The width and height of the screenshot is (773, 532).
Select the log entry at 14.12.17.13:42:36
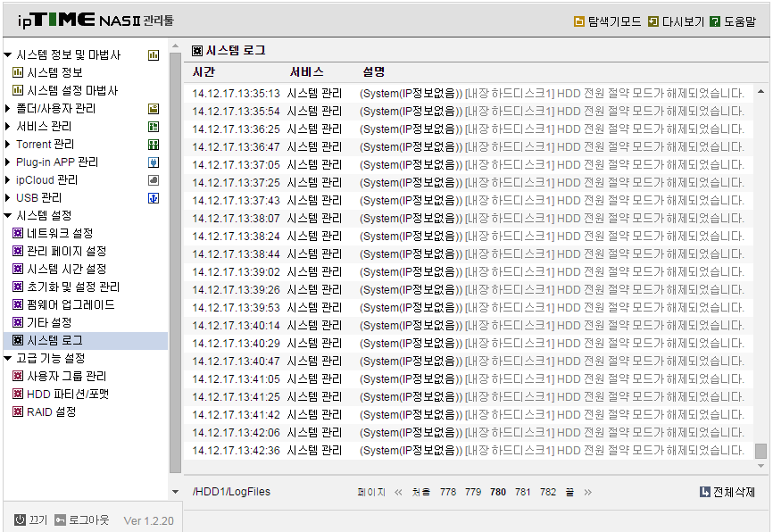(469, 450)
